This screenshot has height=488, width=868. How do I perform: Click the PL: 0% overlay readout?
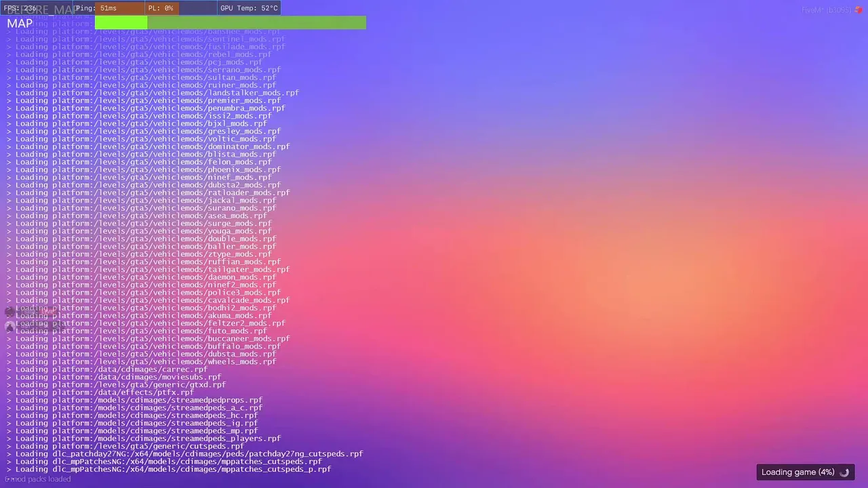tap(161, 8)
